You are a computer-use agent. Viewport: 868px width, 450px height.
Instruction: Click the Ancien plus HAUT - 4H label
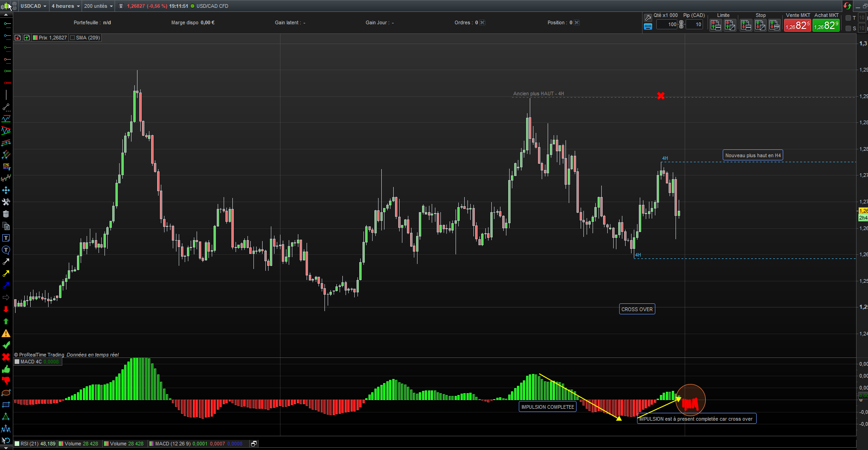coord(538,94)
